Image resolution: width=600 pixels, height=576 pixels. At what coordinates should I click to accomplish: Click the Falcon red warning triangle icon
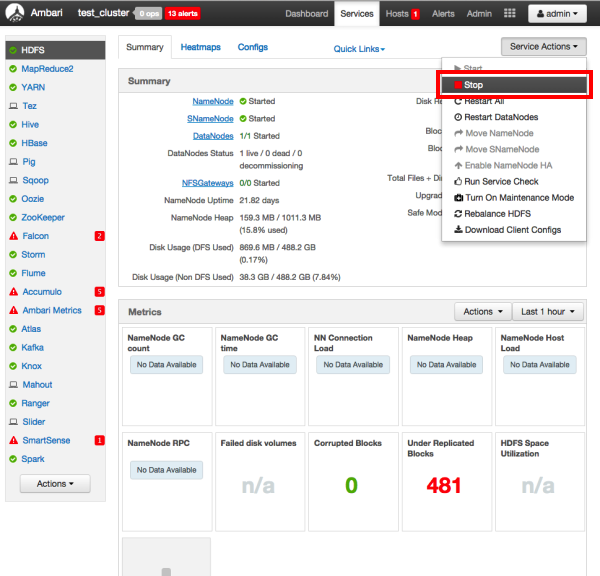(x=13, y=236)
